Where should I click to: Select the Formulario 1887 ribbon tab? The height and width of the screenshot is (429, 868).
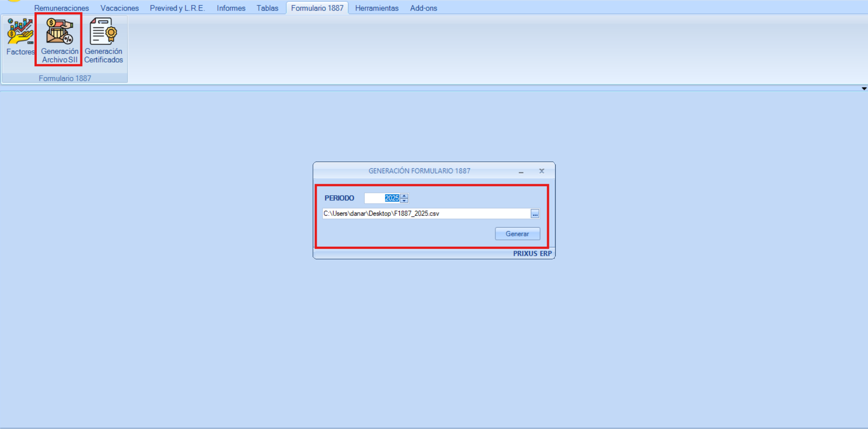point(317,8)
